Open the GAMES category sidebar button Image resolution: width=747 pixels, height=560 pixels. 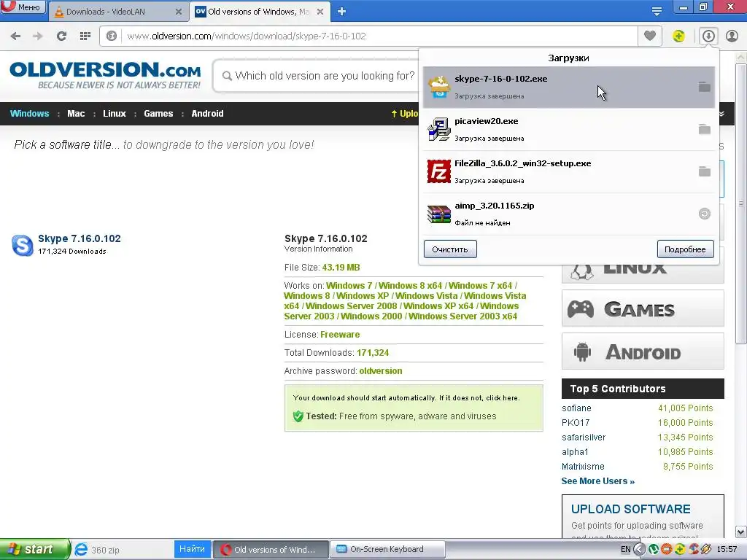(643, 308)
